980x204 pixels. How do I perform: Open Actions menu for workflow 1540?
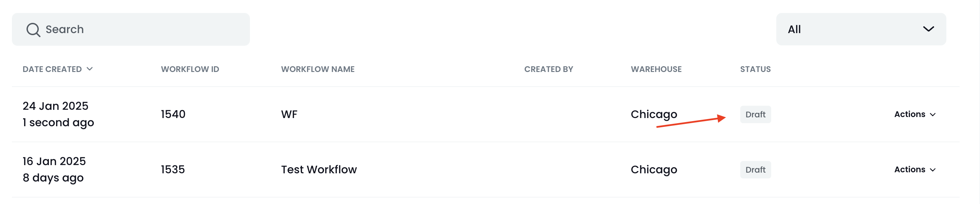click(915, 114)
